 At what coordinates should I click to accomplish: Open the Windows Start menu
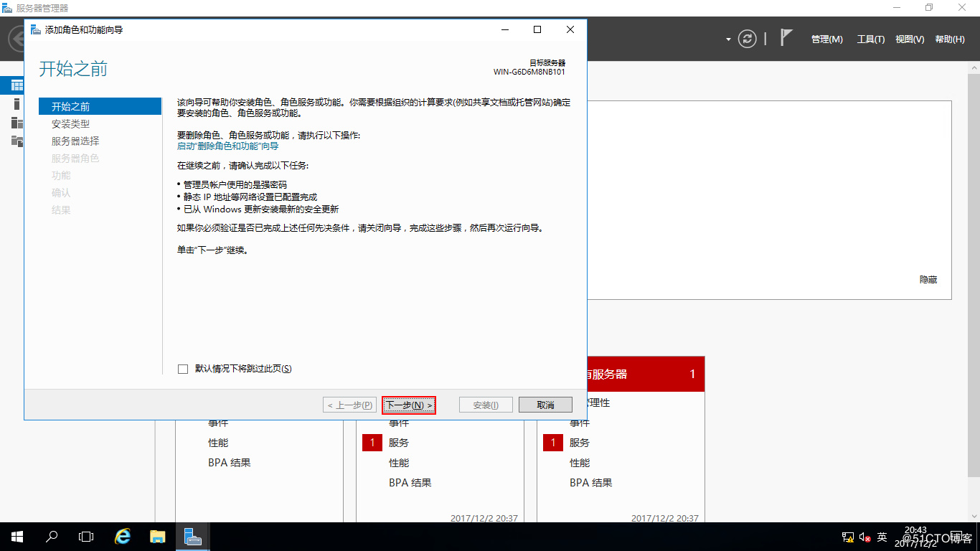pos(17,537)
